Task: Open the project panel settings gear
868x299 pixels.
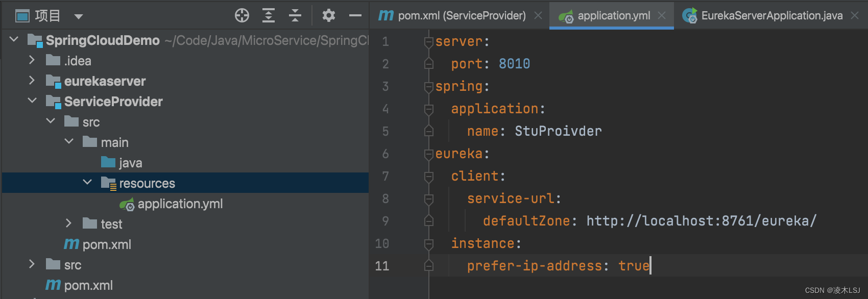Action: coord(329,15)
